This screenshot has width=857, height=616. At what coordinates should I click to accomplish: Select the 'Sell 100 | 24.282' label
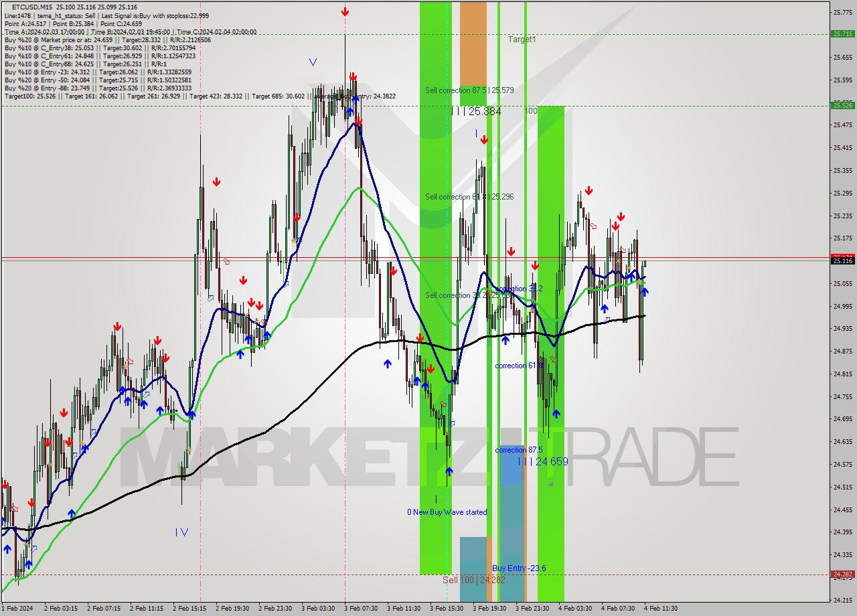(474, 580)
